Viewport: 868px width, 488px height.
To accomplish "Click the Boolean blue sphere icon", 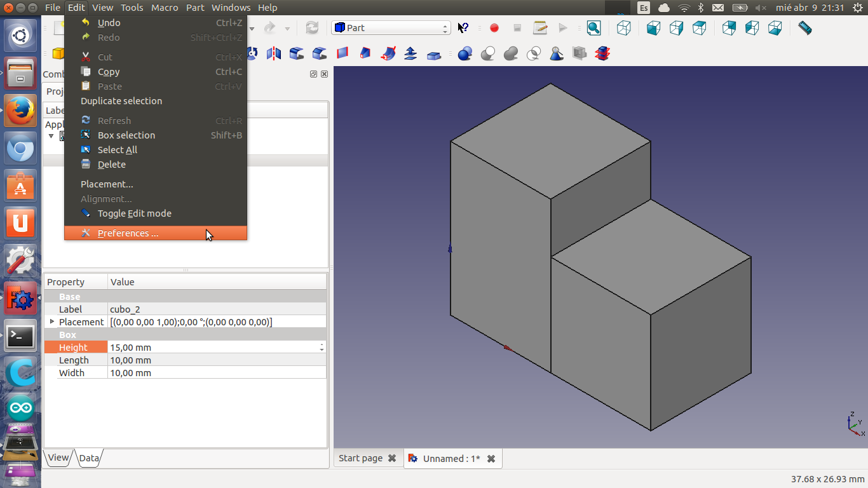I will 465,53.
